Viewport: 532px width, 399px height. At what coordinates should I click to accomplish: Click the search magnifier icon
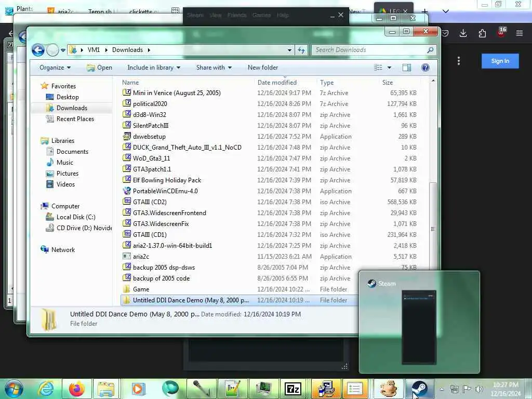pos(430,50)
